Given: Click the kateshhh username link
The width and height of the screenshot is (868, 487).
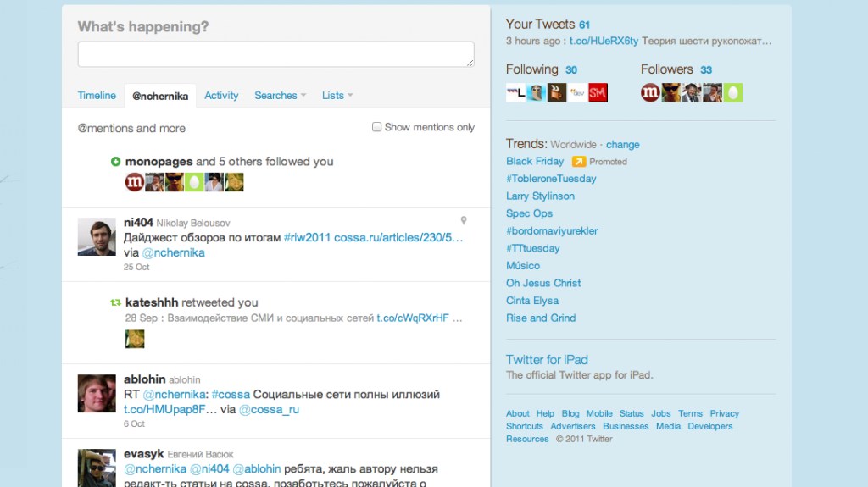Looking at the screenshot, I should [x=152, y=302].
